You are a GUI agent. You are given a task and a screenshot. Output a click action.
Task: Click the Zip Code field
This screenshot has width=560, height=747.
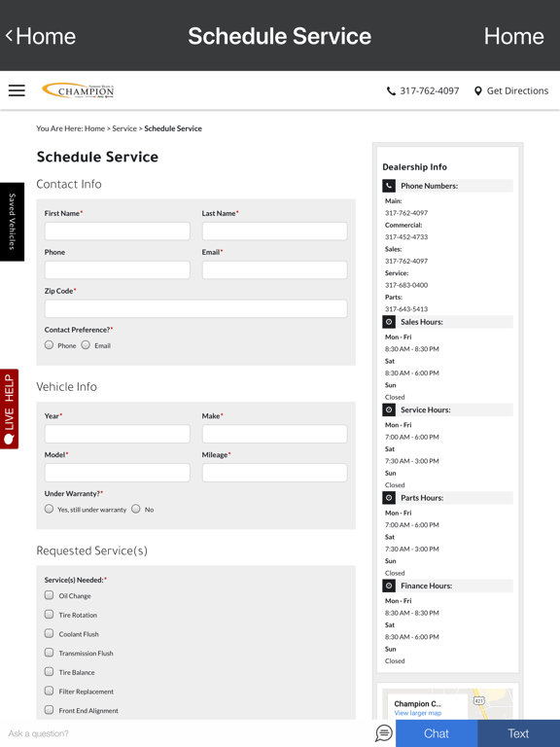pyautogui.click(x=195, y=308)
